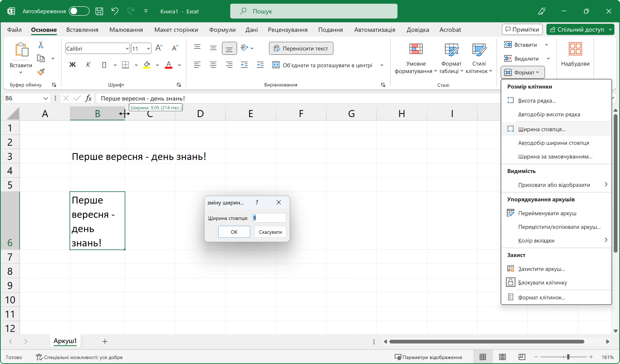Open the Формули ribbon tab
Viewport: 620px width, 364px height.
pyautogui.click(x=222, y=30)
